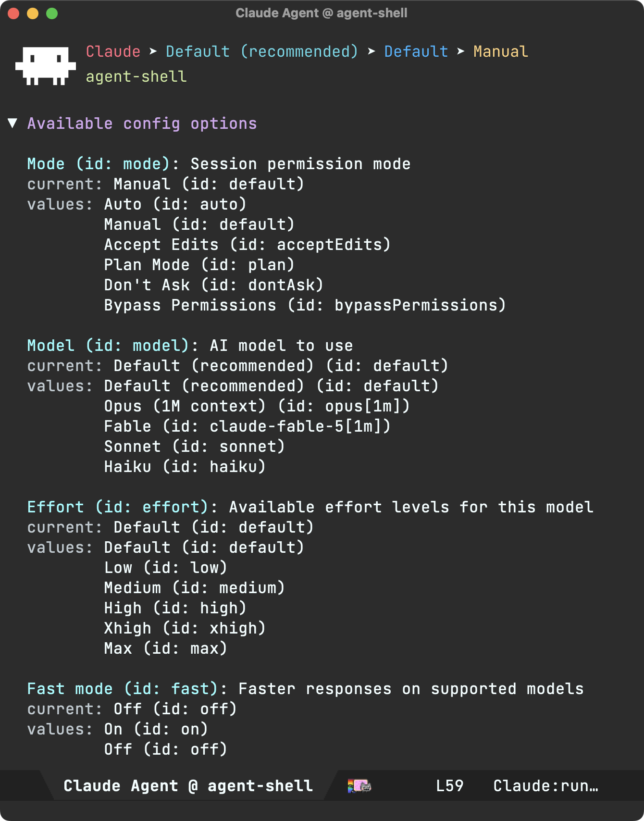The height and width of the screenshot is (821, 644).
Task: Click the nyan cat icon in mode line
Action: pos(359,786)
